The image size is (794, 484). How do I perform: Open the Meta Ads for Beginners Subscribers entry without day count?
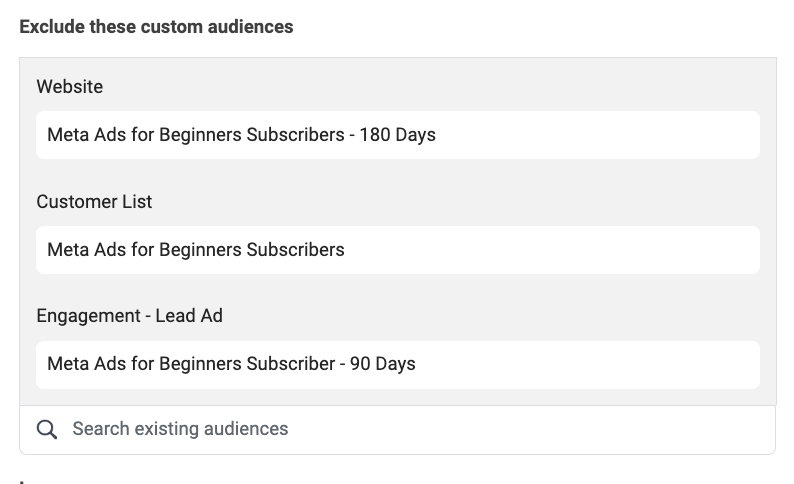tap(195, 250)
